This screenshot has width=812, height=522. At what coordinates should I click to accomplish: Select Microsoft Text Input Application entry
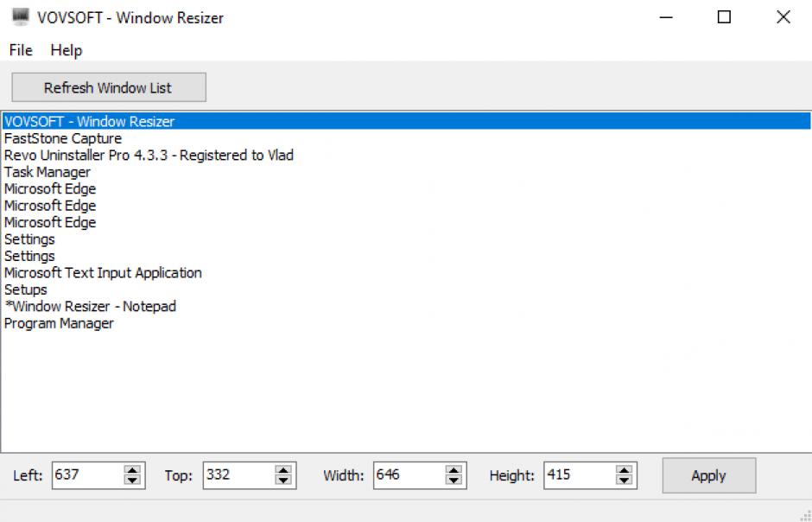[x=406, y=272]
